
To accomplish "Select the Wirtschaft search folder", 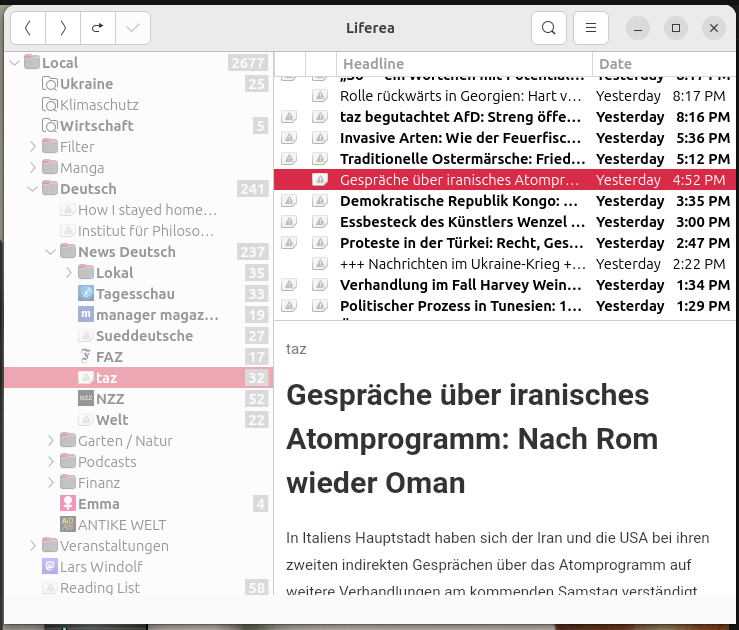I will point(139,126).
